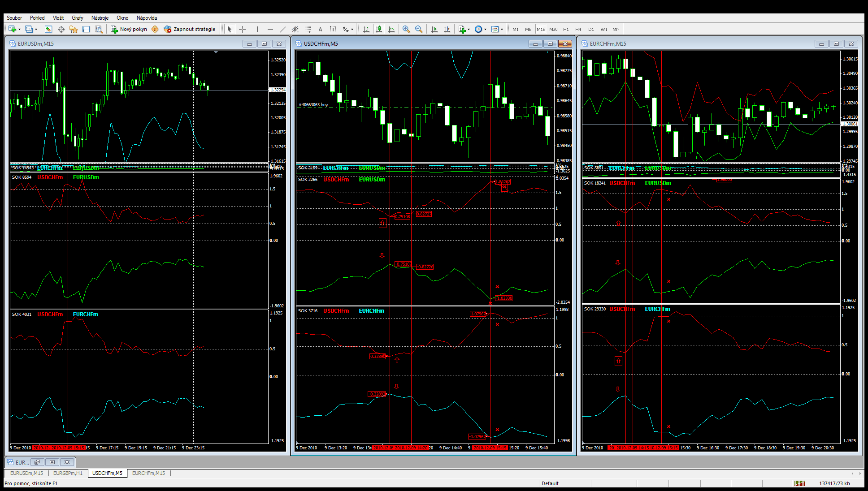Select the H4 timeframe button

pyautogui.click(x=578, y=29)
